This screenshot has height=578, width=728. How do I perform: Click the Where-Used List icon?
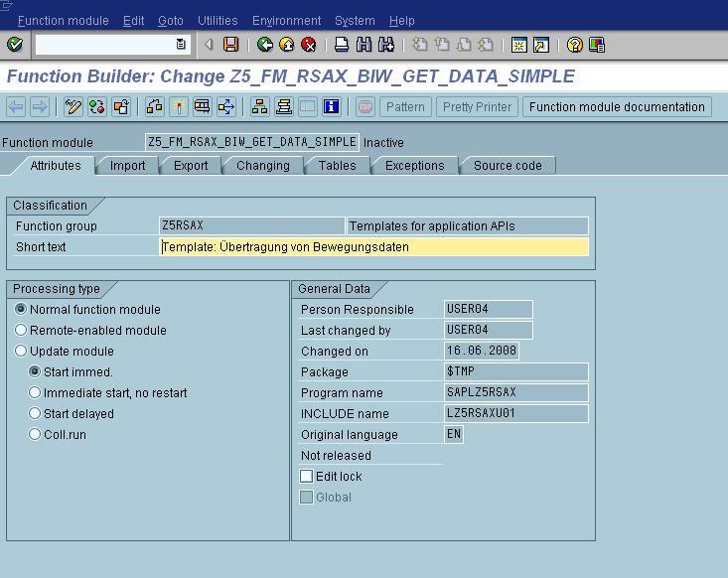click(x=226, y=107)
